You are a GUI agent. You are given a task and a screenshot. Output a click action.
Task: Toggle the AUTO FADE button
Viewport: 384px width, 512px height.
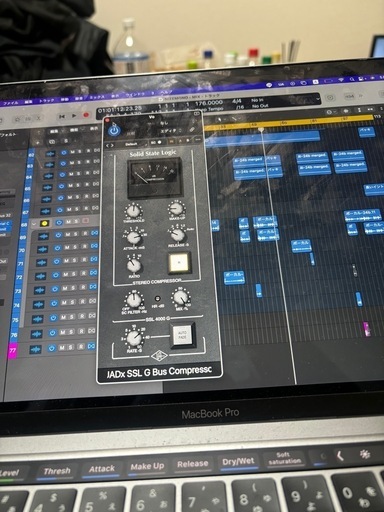click(182, 335)
